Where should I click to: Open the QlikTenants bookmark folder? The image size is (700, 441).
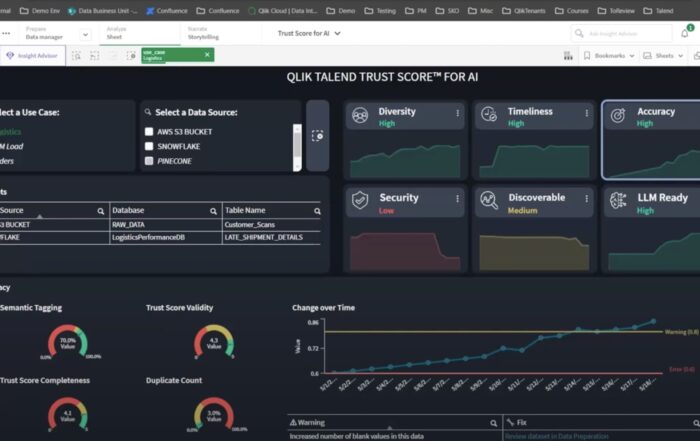pyautogui.click(x=525, y=10)
